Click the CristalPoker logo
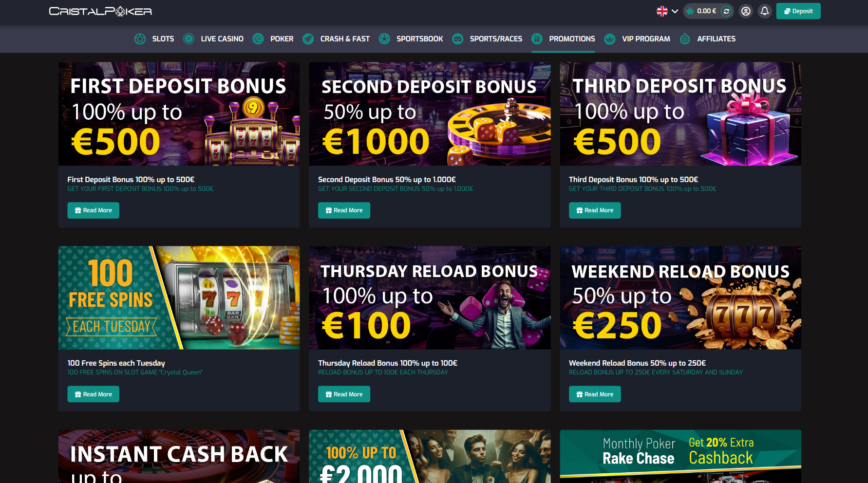 coord(100,11)
